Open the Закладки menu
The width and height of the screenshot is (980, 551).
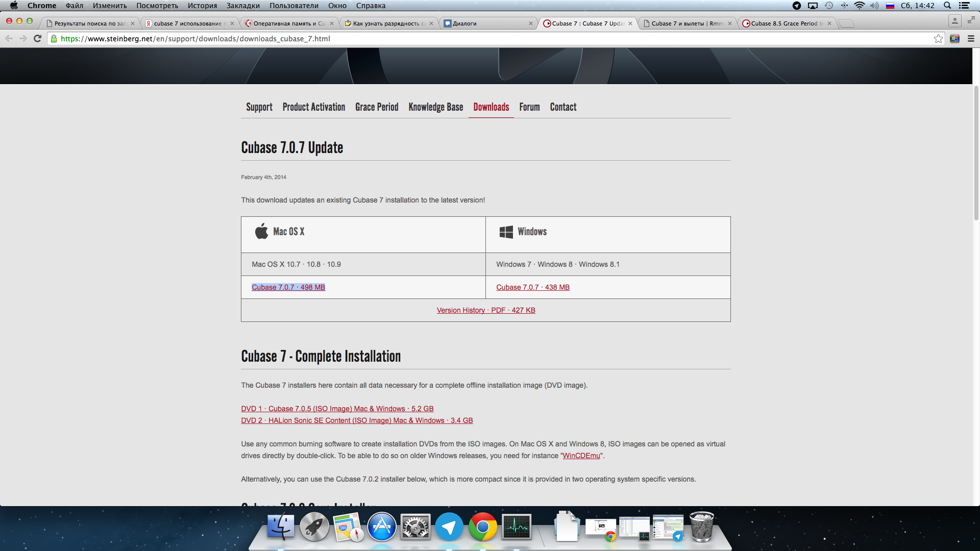coord(243,6)
